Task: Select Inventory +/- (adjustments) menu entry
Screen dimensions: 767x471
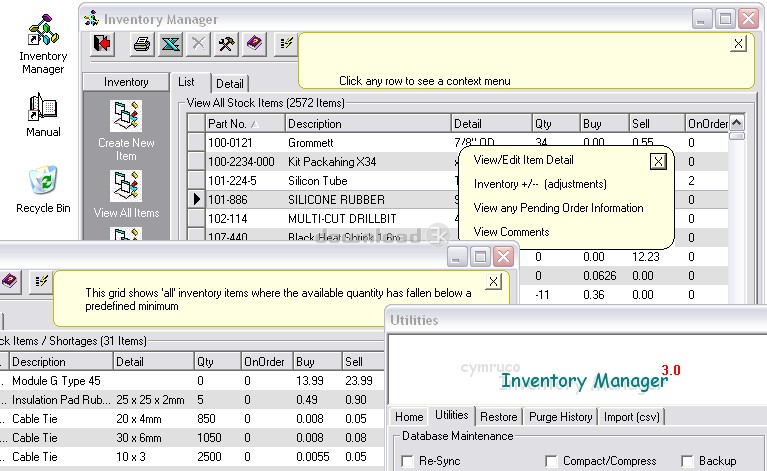Action: 540,184
